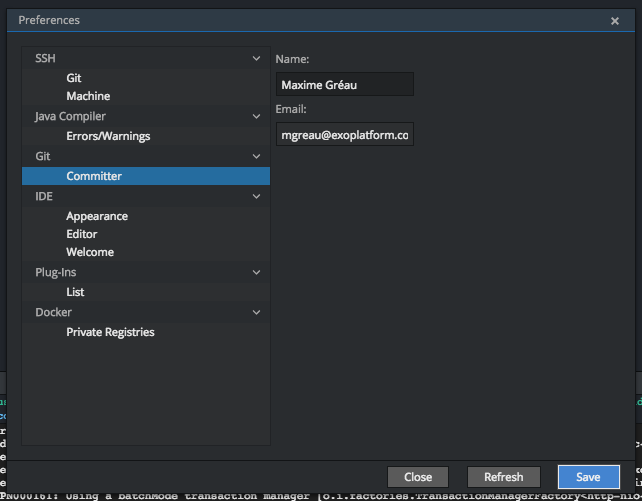Collapse the SSH section chevron
642x501 pixels.
coord(256,59)
